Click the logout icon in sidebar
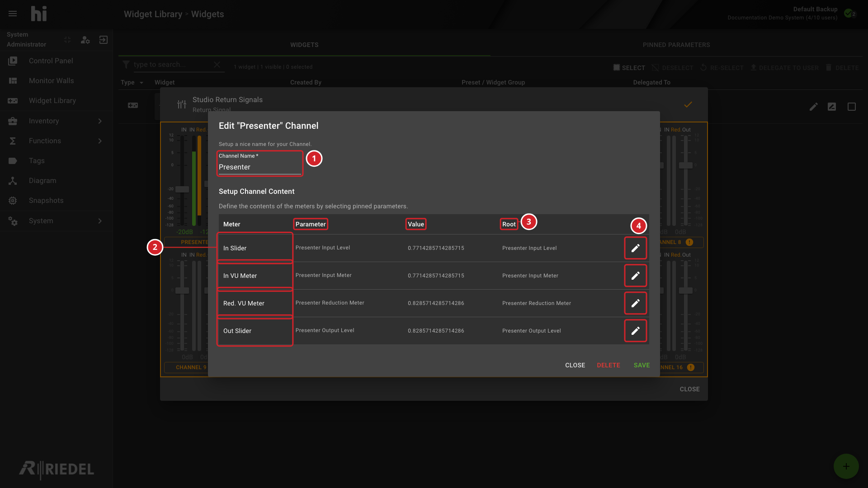This screenshot has width=868, height=488. 104,40
